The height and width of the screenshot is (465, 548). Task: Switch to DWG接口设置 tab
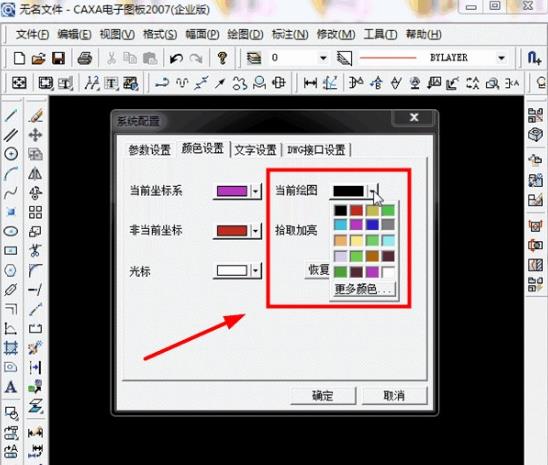316,150
